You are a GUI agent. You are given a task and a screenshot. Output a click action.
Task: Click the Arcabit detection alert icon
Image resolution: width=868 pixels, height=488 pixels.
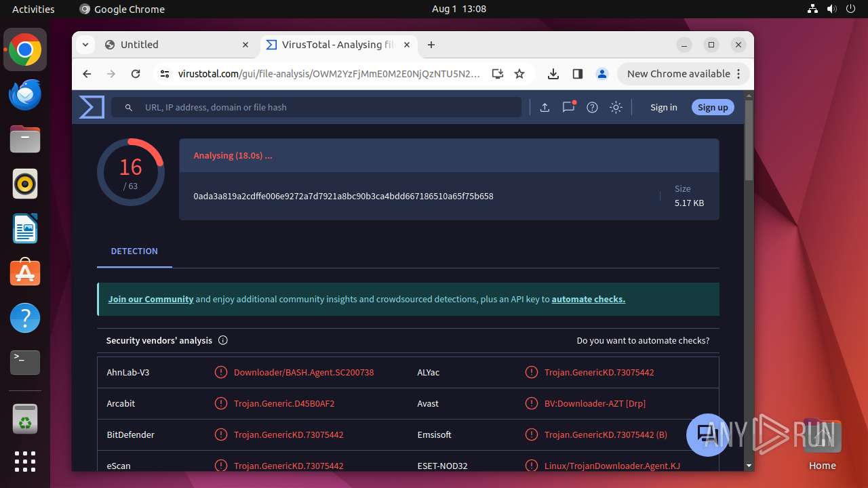pyautogui.click(x=221, y=403)
